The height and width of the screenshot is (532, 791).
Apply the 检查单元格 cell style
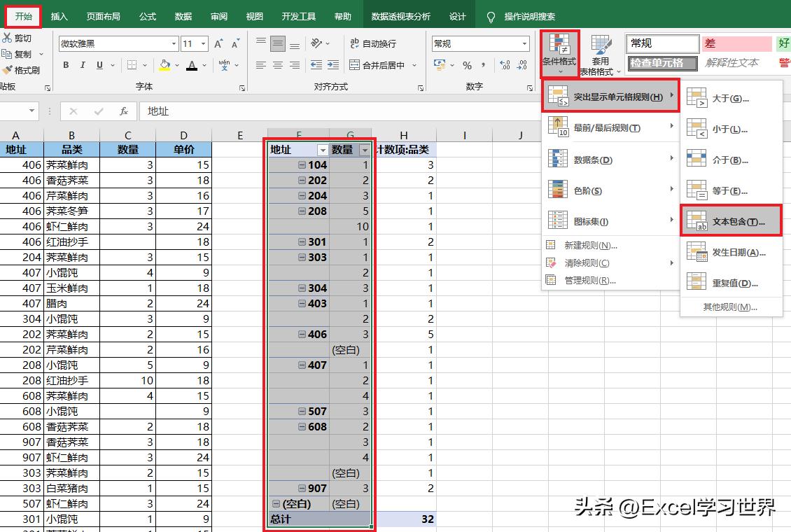click(x=661, y=63)
